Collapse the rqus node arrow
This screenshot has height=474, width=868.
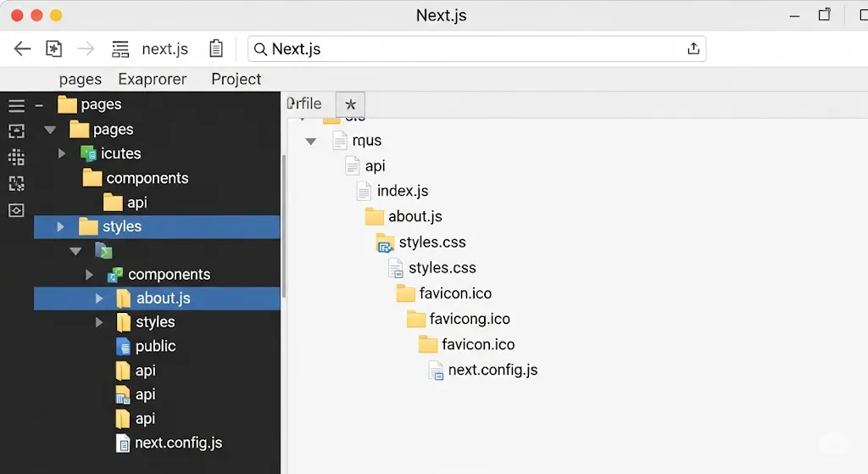pyautogui.click(x=310, y=142)
